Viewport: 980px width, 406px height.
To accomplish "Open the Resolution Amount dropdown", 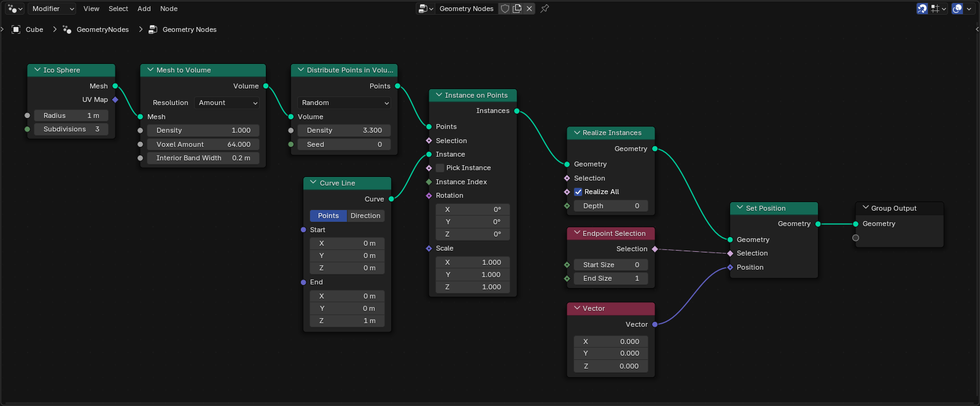I will (x=227, y=103).
